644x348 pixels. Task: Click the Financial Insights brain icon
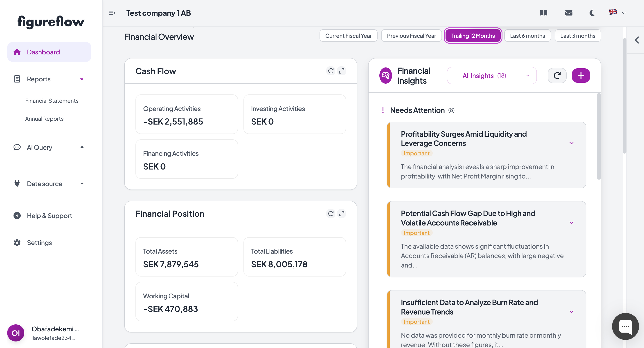coord(385,76)
